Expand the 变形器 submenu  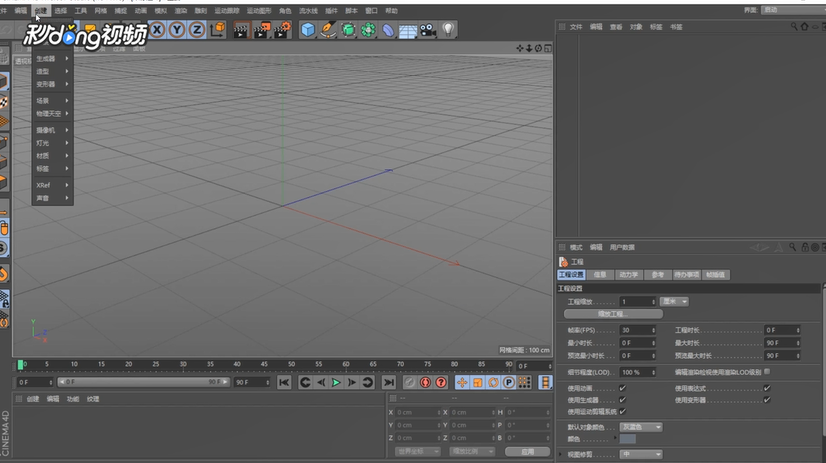pyautogui.click(x=52, y=84)
